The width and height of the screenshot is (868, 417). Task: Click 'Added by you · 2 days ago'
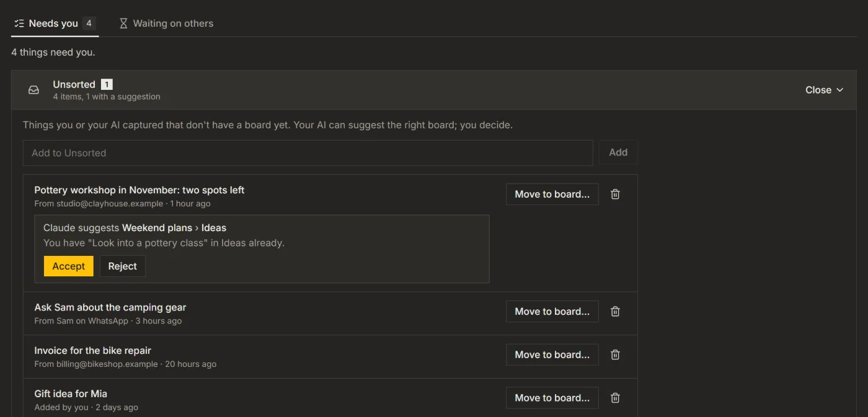(86, 407)
